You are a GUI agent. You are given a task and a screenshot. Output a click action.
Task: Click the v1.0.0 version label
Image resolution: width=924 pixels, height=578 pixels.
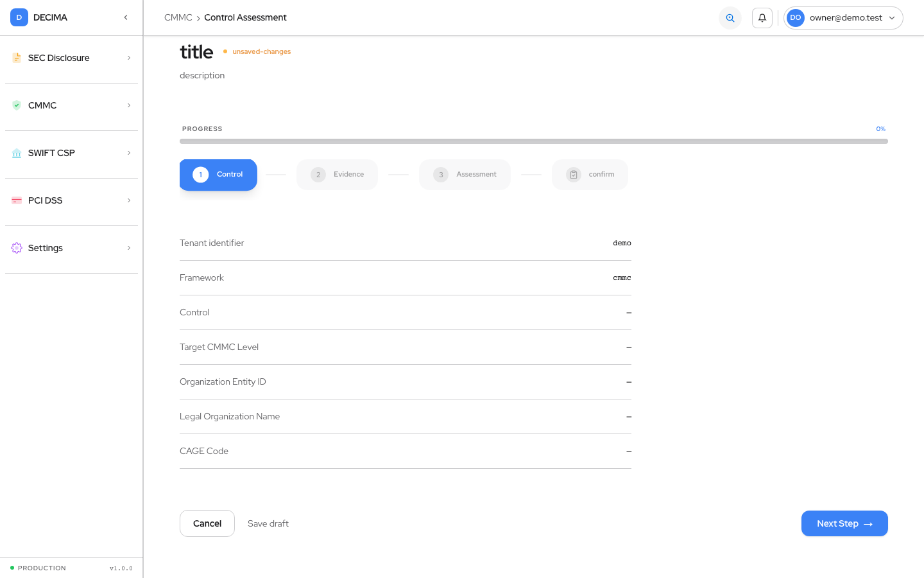click(121, 568)
